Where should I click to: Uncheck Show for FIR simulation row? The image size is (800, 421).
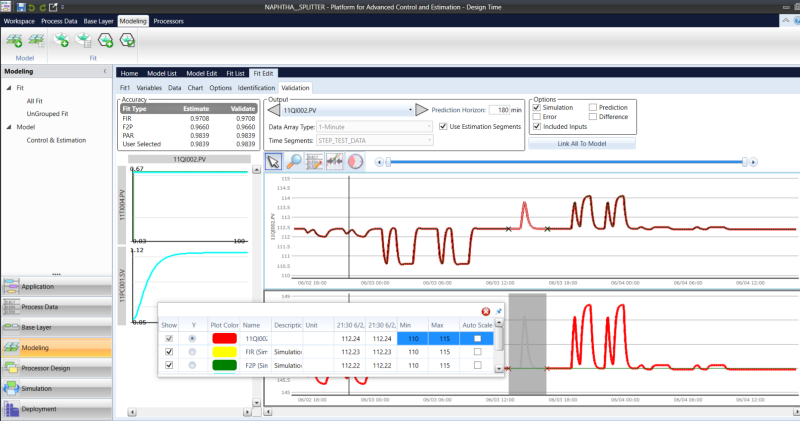coord(169,352)
